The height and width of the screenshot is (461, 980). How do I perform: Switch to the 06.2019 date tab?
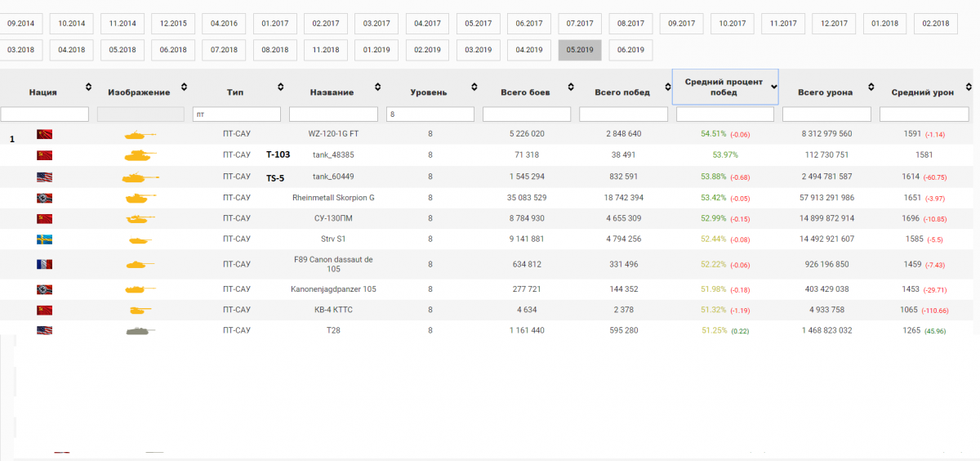coord(630,50)
